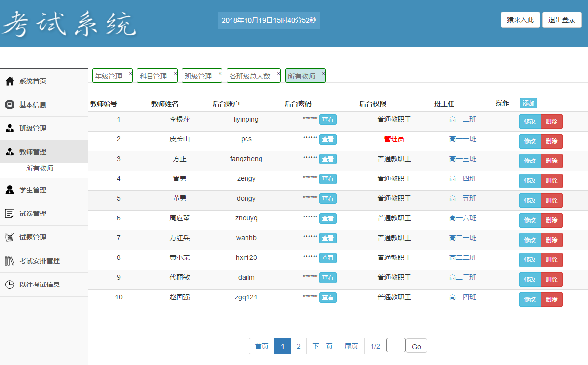Open the 高一三班 class link

pos(462,159)
